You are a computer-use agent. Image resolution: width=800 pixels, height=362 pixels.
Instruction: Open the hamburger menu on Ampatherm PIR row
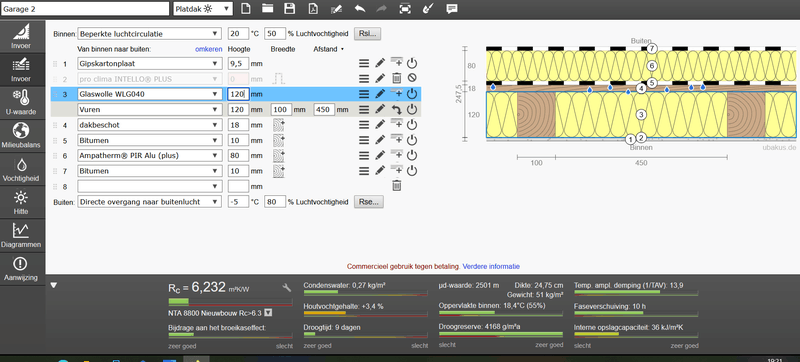click(363, 156)
